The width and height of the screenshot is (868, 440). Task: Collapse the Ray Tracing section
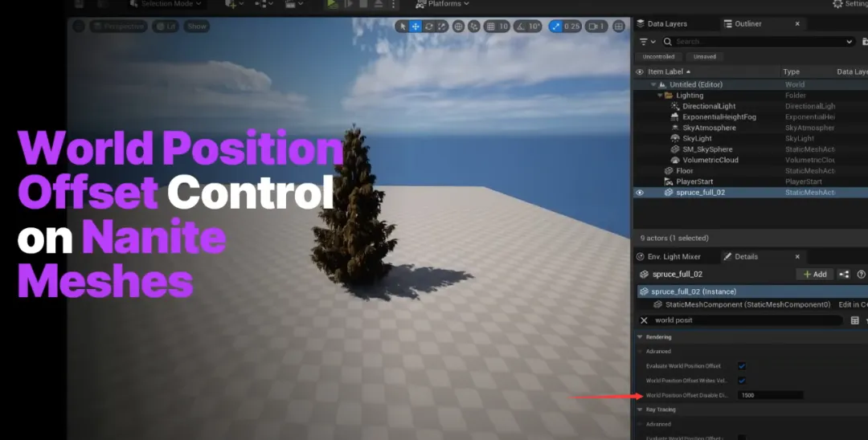click(x=640, y=409)
